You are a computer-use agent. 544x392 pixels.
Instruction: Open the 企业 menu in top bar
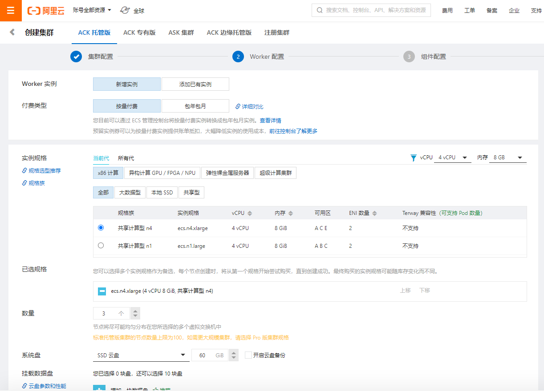click(x=514, y=11)
